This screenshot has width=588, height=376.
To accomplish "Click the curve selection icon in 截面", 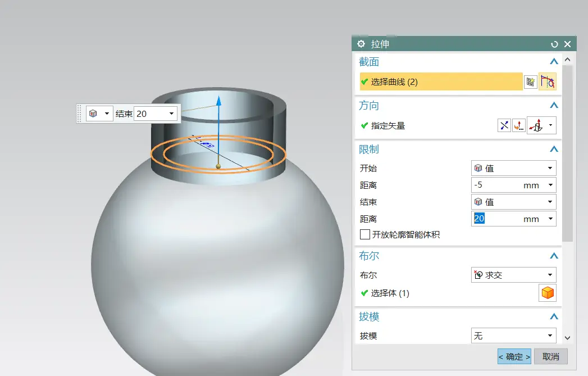I will coord(548,82).
